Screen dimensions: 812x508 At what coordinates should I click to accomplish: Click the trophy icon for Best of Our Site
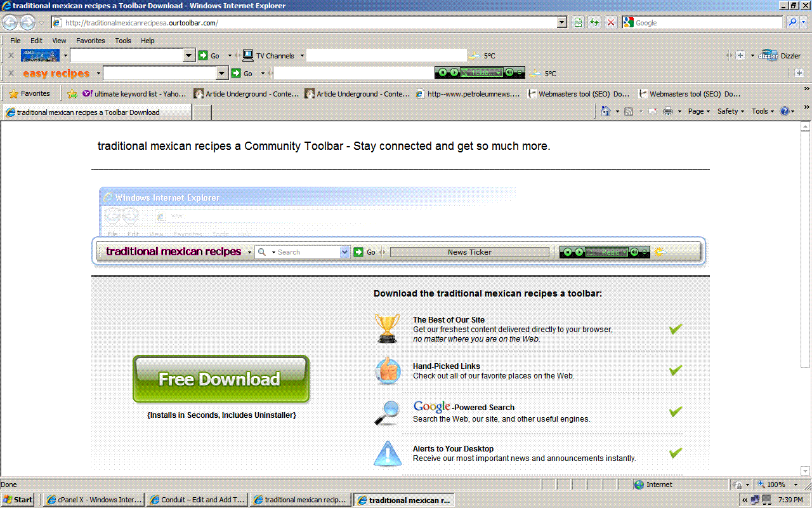[387, 328]
